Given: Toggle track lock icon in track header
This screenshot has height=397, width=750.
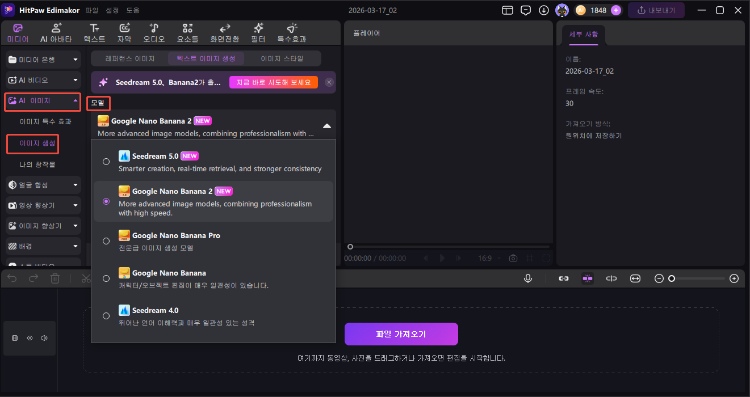Looking at the screenshot, I should [x=15, y=338].
